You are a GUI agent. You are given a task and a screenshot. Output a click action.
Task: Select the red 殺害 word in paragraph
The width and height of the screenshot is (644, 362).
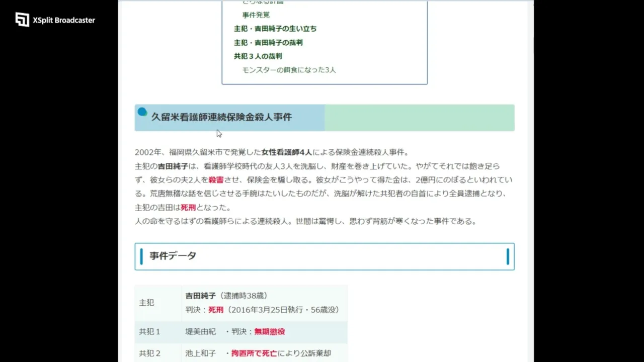(x=216, y=180)
